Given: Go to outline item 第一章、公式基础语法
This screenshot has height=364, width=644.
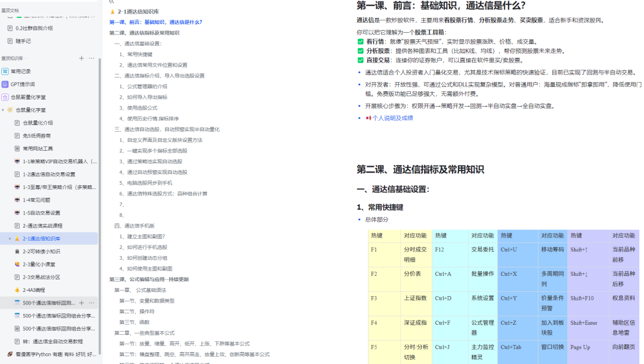Looking at the screenshot, I should (140, 290).
